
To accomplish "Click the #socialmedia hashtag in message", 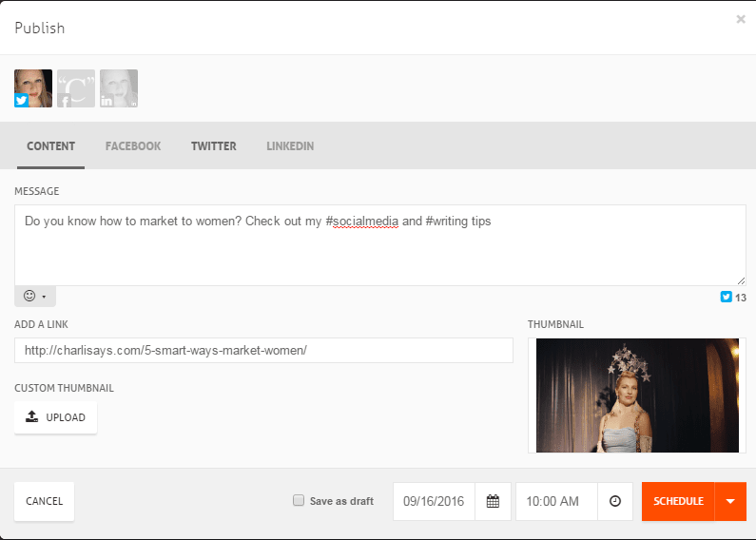I will coord(362,222).
